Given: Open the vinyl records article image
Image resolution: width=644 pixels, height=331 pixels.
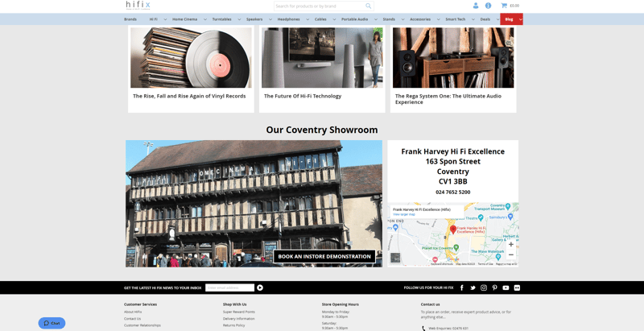Looking at the screenshot, I should (191, 57).
